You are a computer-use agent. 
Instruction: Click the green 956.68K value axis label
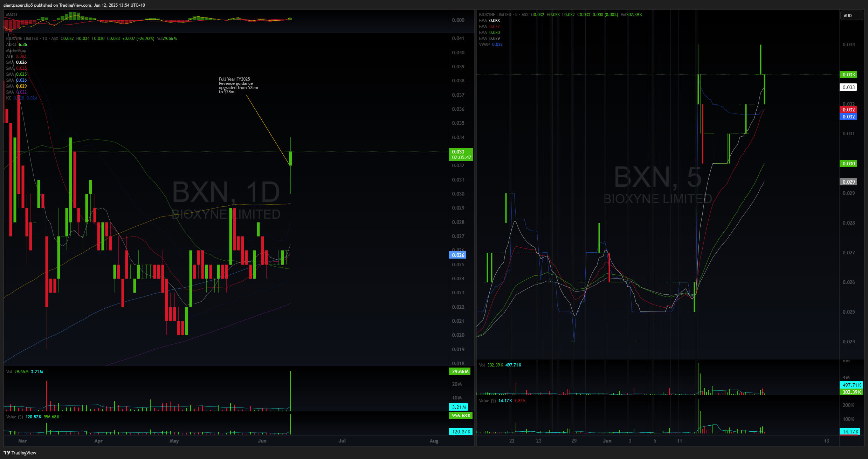click(461, 416)
